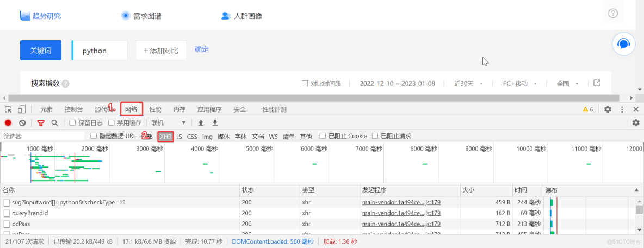Click the export HAR download arrow icon

pyautogui.click(x=215, y=123)
